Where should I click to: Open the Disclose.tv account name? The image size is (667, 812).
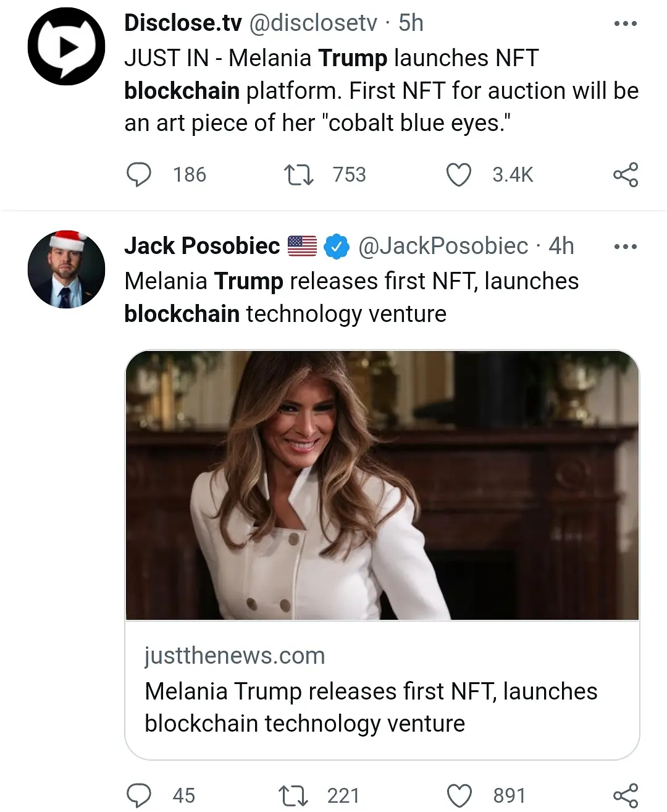pos(183,23)
